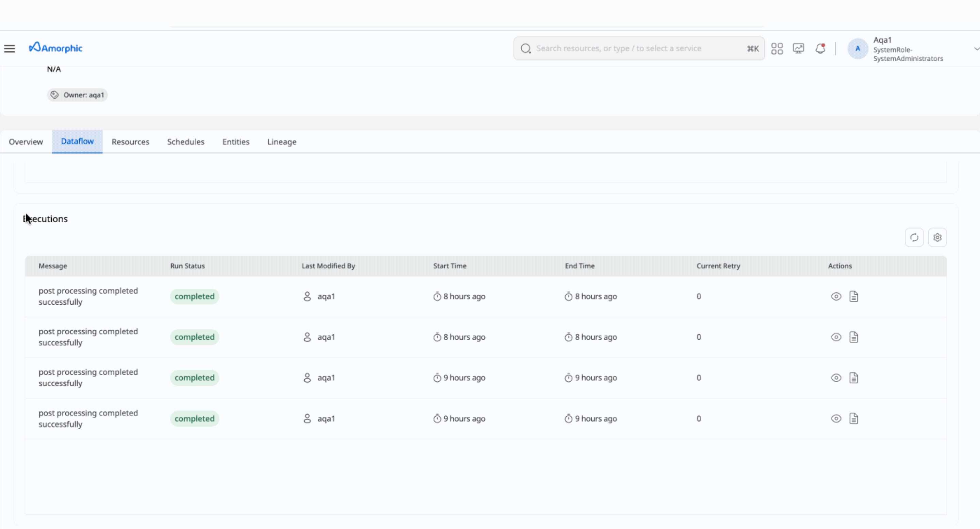Click the End Time column header
The height and width of the screenshot is (529, 980).
tap(579, 266)
